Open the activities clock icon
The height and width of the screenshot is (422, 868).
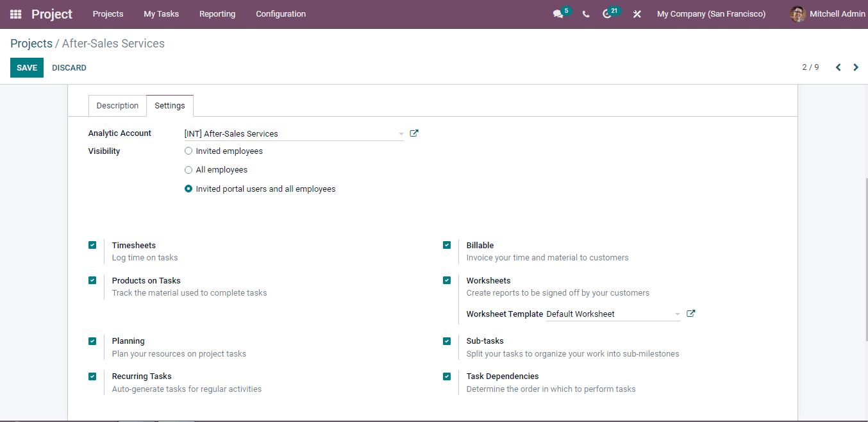pyautogui.click(x=608, y=14)
